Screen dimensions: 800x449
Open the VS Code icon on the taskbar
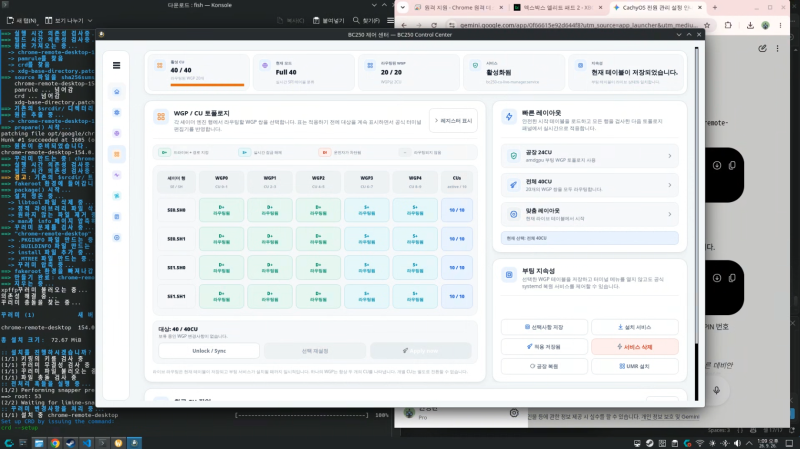coord(86,443)
